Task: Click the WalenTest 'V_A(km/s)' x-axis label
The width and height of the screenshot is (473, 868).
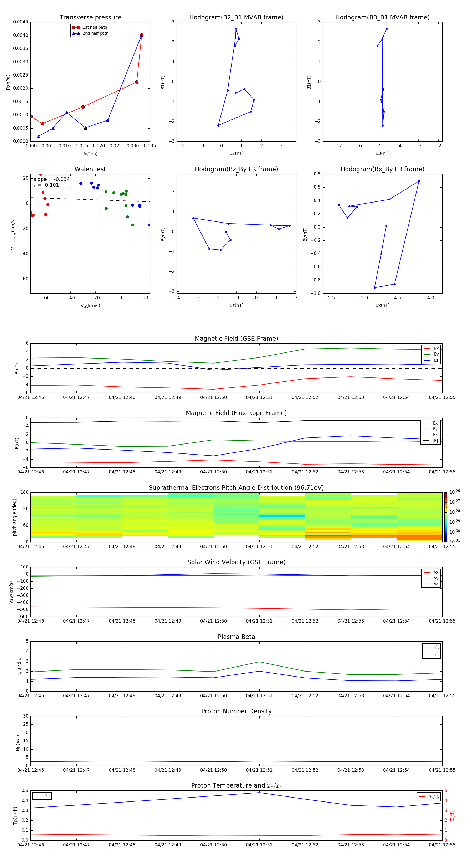Action: (90, 306)
